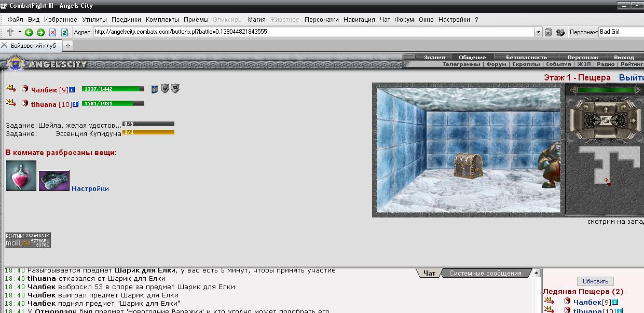Pick up the pink heart potion item
This screenshot has width=644, height=313.
click(x=21, y=176)
